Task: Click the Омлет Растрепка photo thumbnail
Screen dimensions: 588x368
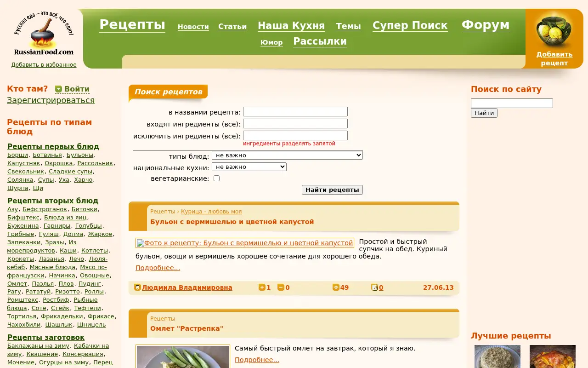Action: 183,356
